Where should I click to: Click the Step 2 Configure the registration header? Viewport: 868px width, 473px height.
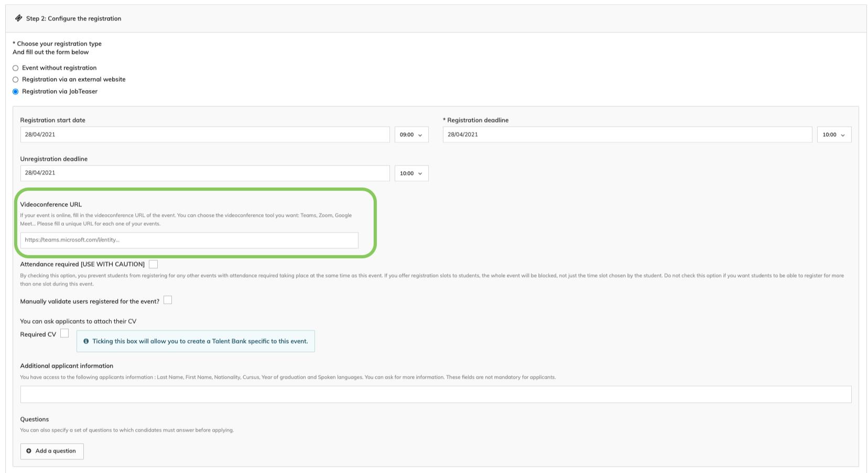pos(73,18)
